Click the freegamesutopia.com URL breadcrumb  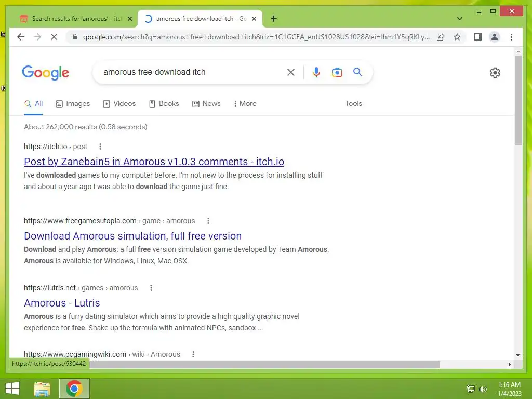[109, 221]
